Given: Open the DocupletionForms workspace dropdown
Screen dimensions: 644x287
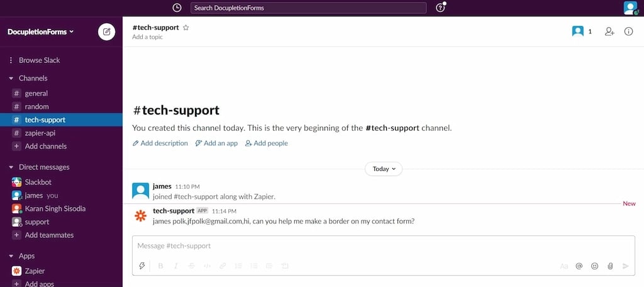Looking at the screenshot, I should [x=41, y=31].
